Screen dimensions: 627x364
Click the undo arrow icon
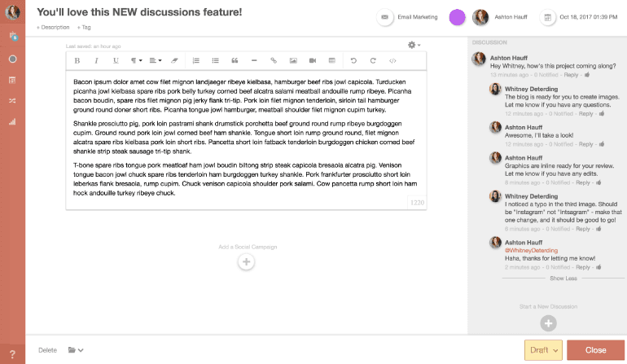[x=353, y=60]
